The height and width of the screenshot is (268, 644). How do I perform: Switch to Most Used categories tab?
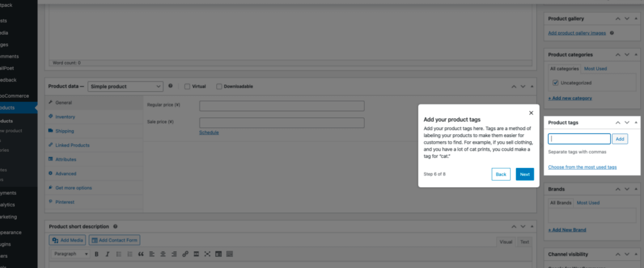[x=595, y=69]
